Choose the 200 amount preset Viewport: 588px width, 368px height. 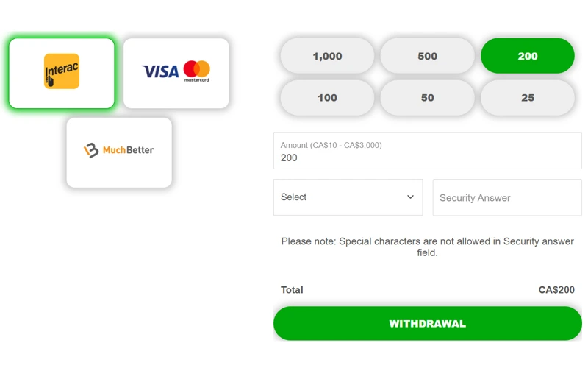(527, 56)
